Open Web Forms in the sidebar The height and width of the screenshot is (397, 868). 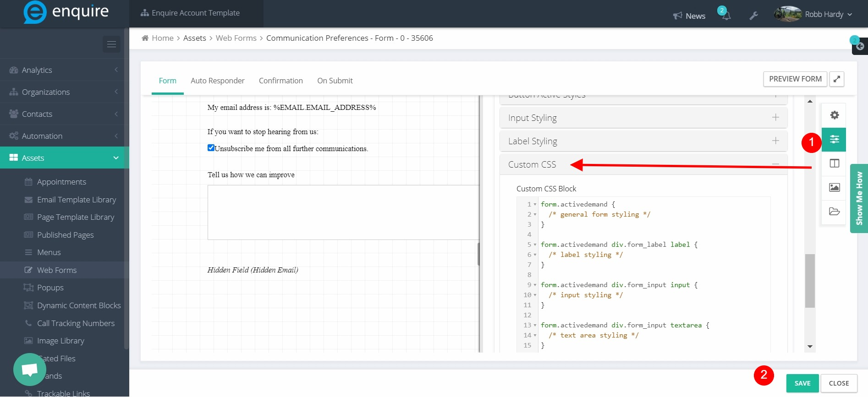click(57, 270)
